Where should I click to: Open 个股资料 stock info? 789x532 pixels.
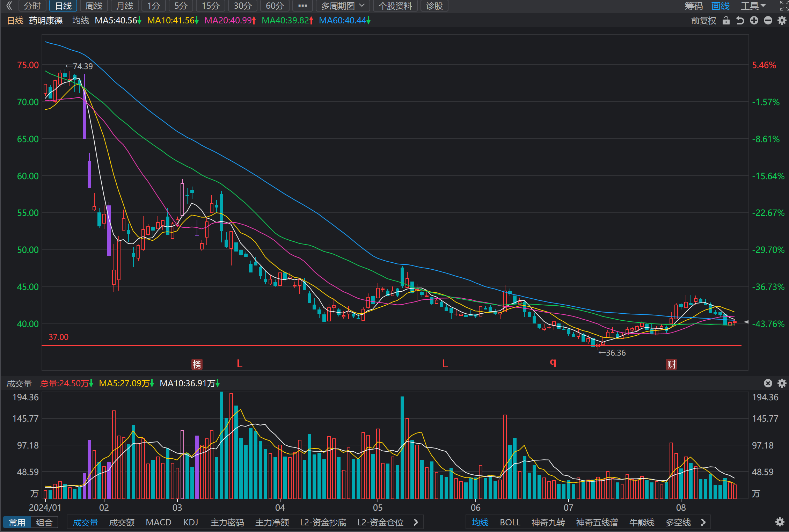pyautogui.click(x=395, y=6)
